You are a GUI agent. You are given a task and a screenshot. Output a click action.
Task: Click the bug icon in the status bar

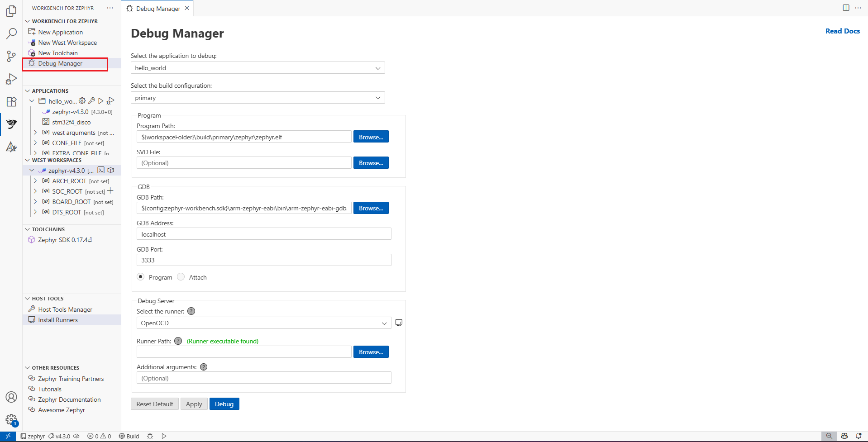[x=150, y=436]
